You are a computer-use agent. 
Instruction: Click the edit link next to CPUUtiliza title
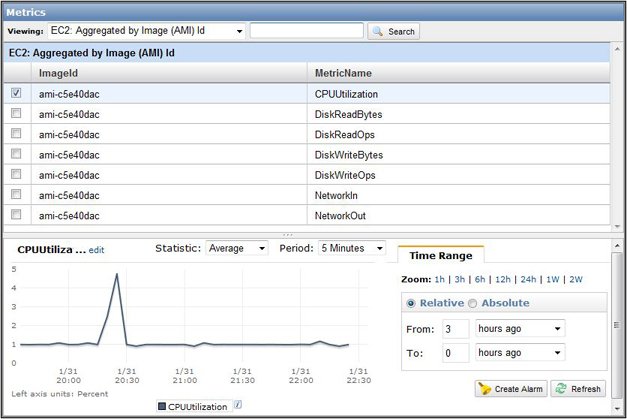[96, 250]
